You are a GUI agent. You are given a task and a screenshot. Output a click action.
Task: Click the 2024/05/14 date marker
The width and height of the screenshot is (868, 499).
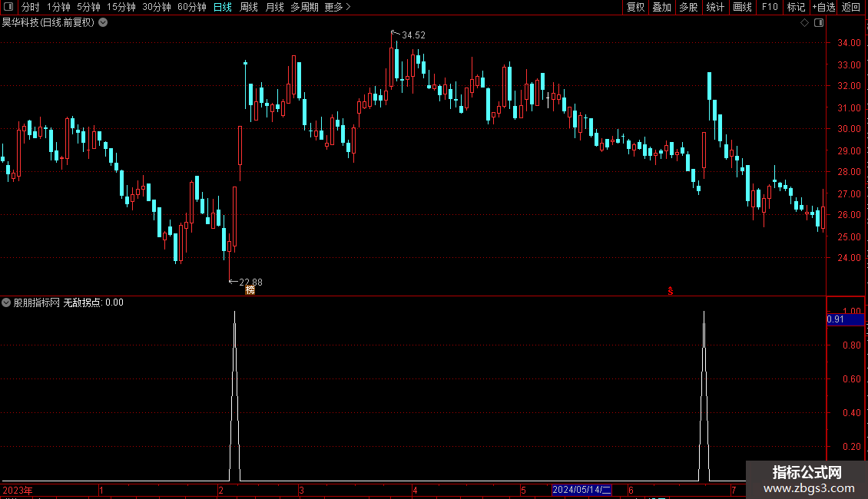(x=581, y=490)
